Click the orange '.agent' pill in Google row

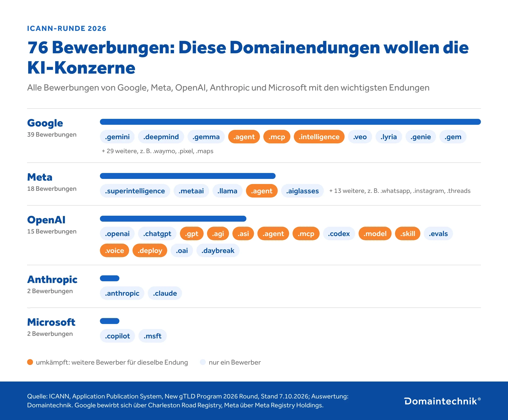[x=244, y=137]
